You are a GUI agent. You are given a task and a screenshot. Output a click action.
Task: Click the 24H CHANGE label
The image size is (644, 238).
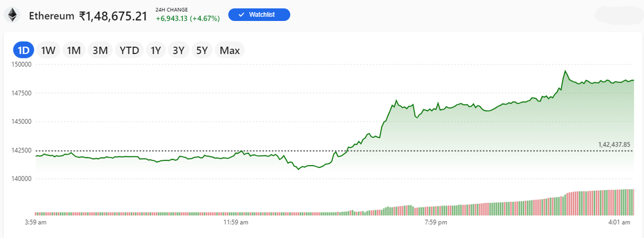point(171,10)
